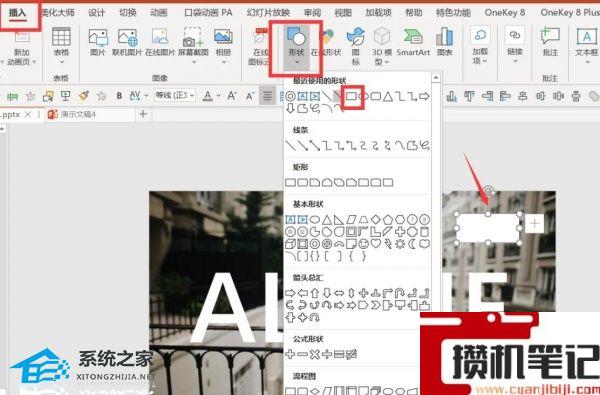Click the plus button beside the white rectangle
600x395 pixels.
pyautogui.click(x=534, y=223)
